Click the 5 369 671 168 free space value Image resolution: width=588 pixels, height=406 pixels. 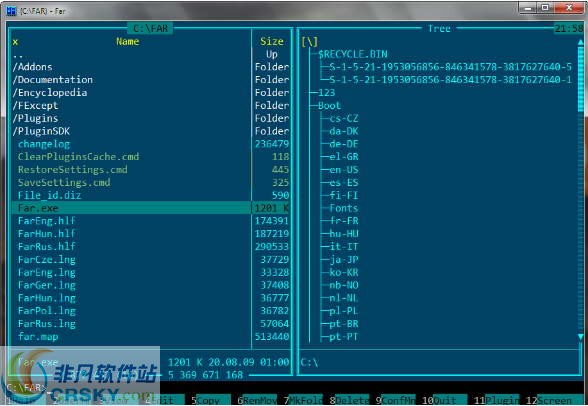pyautogui.click(x=206, y=375)
